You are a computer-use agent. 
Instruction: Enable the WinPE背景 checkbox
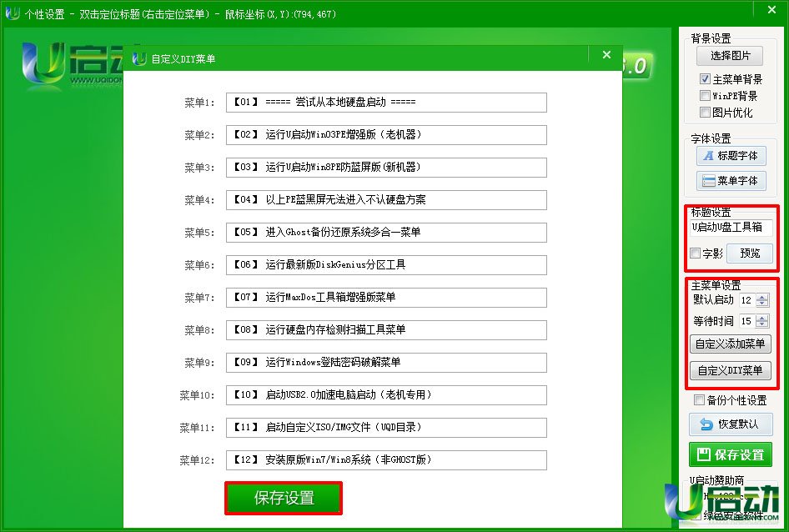point(705,96)
